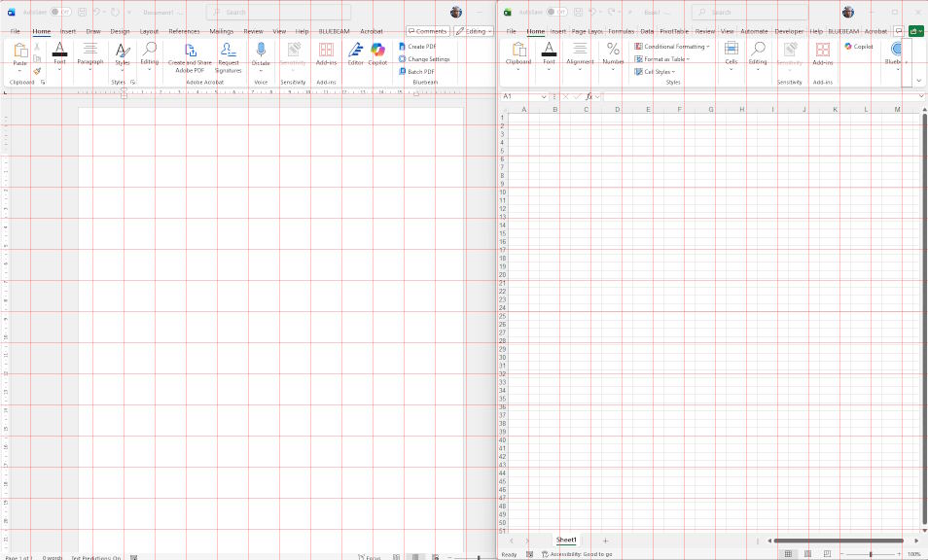Open Add-ins in the Excel ribbon
Image resolution: width=928 pixels, height=560 pixels.
822,53
